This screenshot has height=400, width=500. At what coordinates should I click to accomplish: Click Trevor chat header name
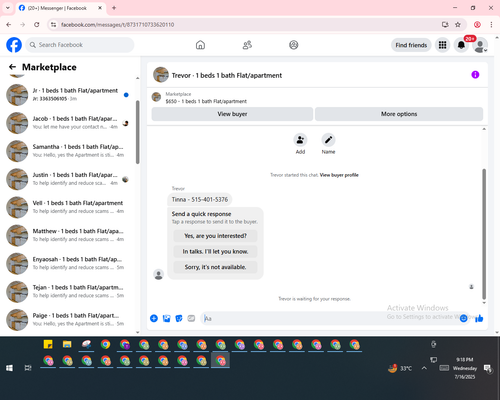point(227,75)
